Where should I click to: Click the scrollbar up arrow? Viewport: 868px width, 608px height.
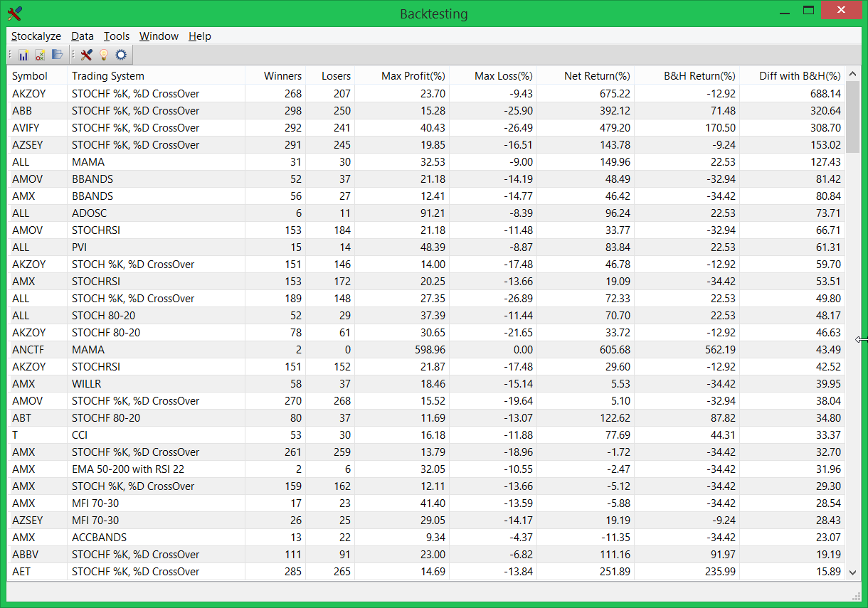click(852, 72)
